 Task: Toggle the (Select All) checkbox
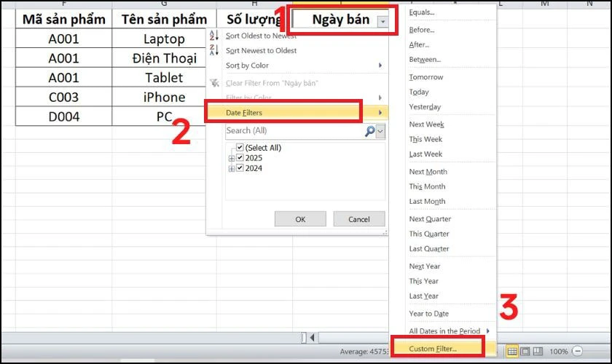pyautogui.click(x=240, y=148)
